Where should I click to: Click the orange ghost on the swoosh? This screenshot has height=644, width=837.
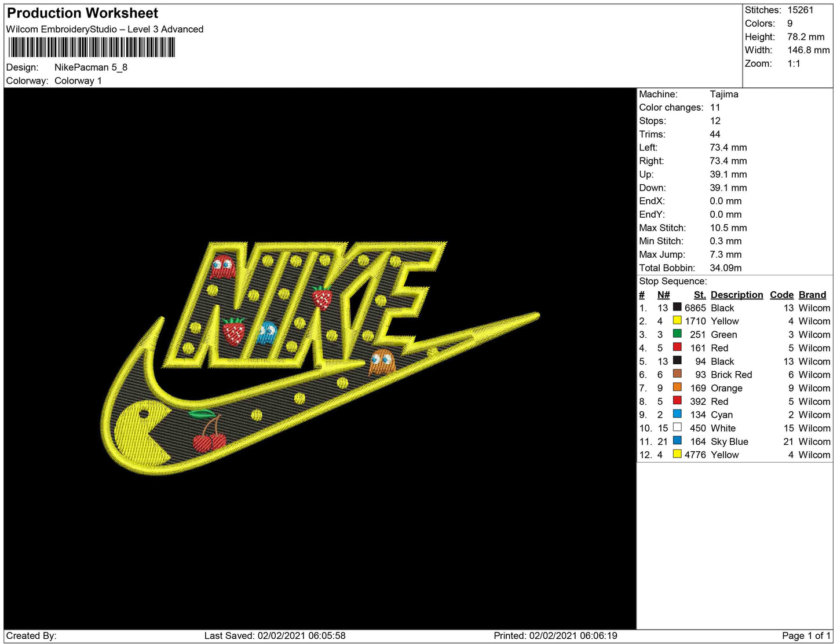coord(382,362)
